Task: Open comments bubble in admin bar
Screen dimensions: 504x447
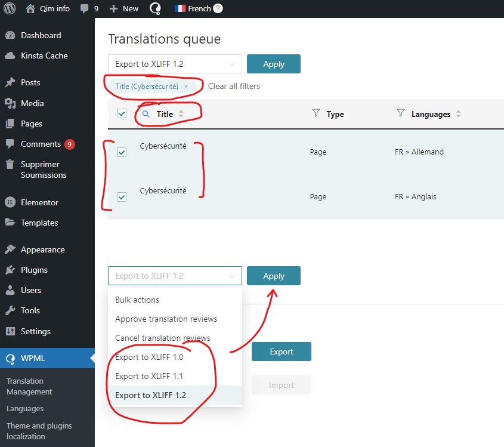Action: [84, 8]
